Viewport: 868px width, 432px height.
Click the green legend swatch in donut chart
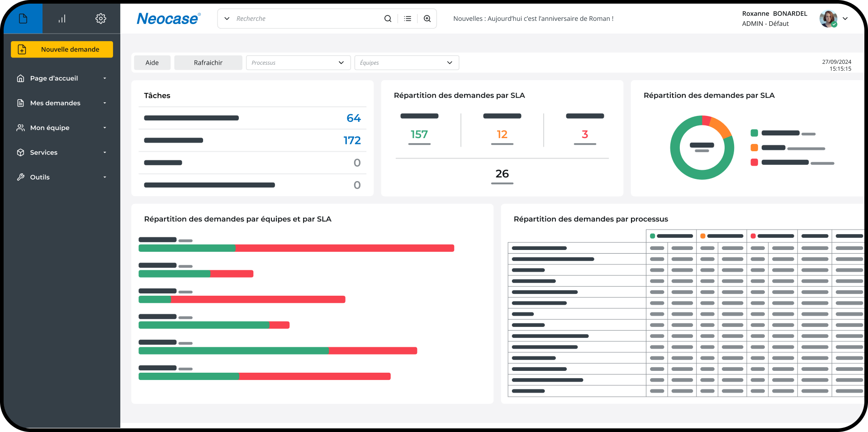(754, 133)
